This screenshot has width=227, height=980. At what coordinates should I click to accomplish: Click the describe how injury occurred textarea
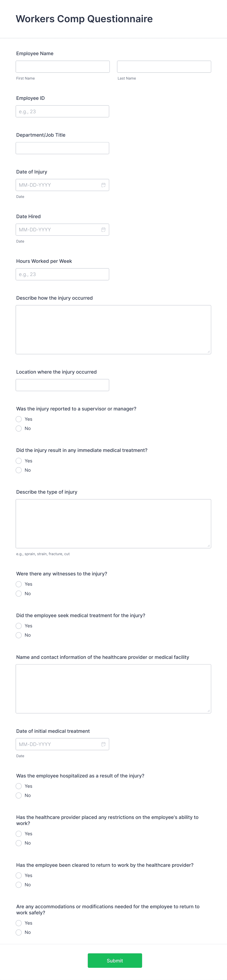[x=113, y=329]
